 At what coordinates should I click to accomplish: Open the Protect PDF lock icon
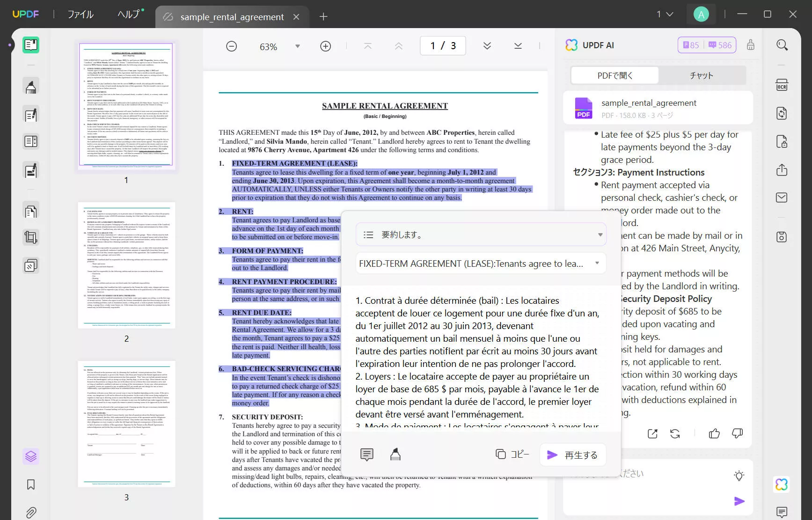point(782,141)
